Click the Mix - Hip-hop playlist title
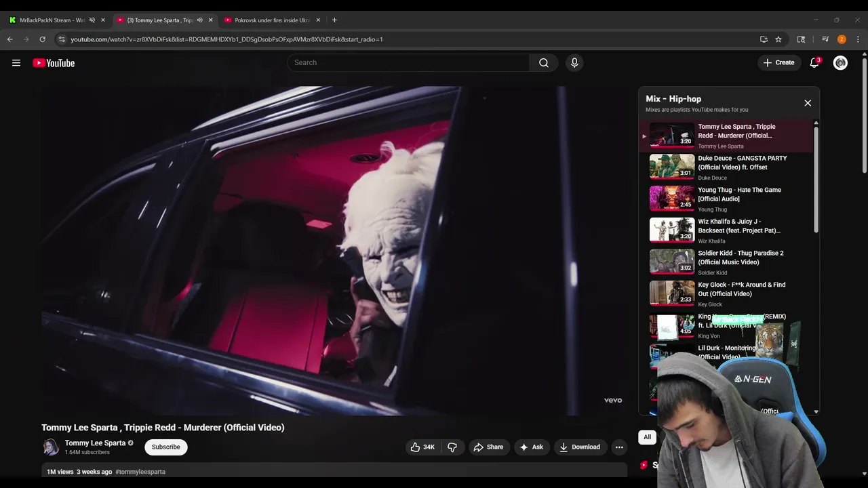 (x=673, y=99)
